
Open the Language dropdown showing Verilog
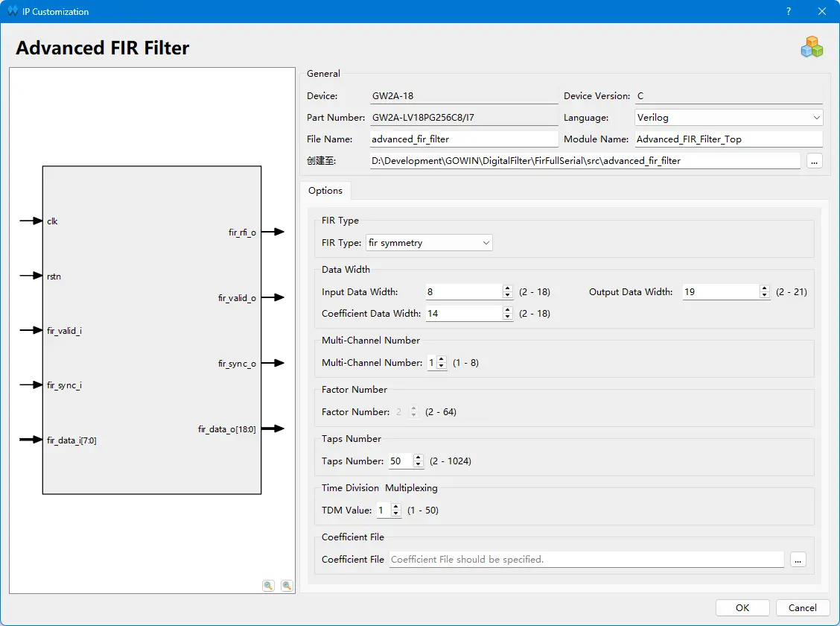click(728, 118)
